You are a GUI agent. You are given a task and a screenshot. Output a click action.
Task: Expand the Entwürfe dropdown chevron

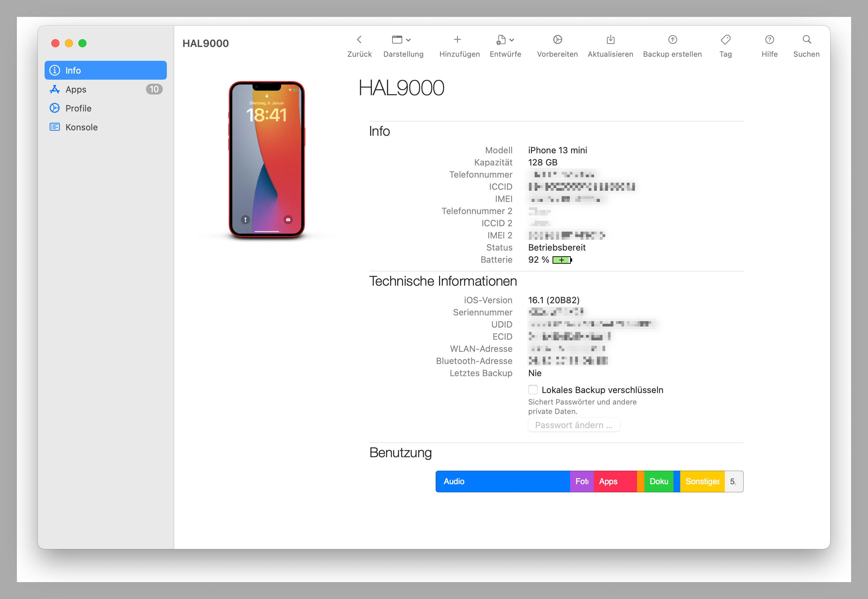point(511,40)
